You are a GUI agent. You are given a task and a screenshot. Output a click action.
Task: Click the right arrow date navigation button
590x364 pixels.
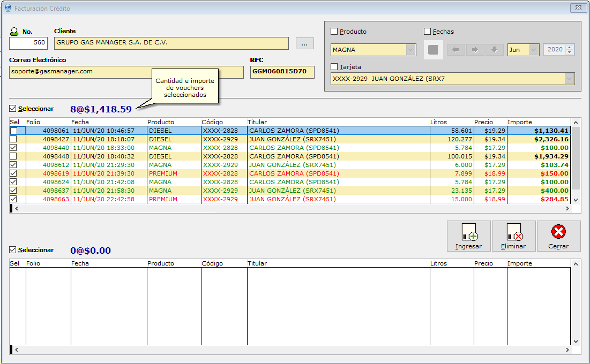coord(475,50)
